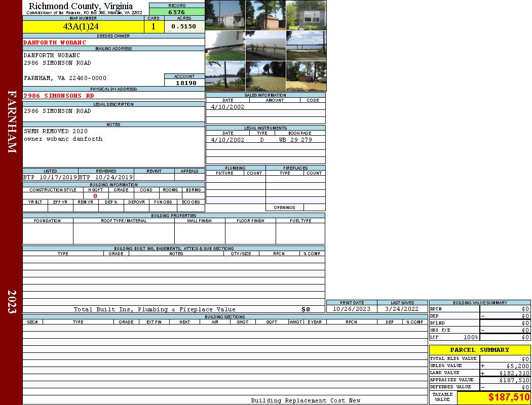The image size is (532, 405).
Task: Click the red taxable value $187,510
Action: pos(493,397)
